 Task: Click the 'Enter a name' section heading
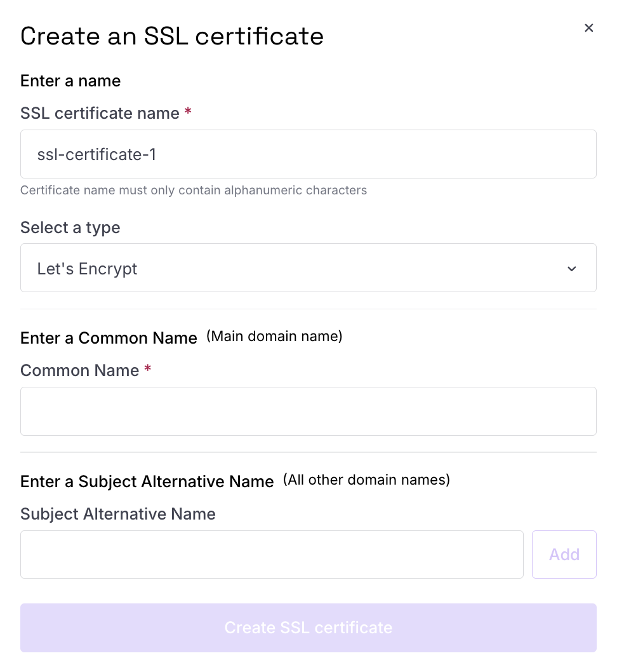point(70,81)
